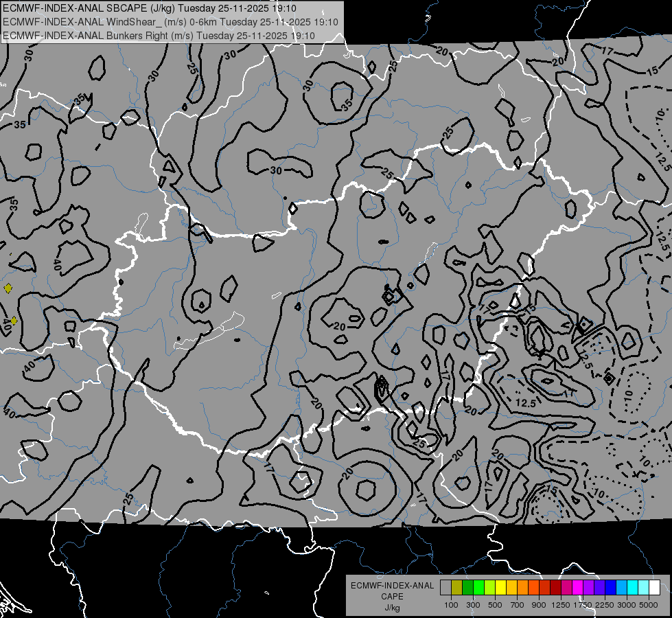Select the bright green legend swatch
The image size is (672, 618).
coord(478,588)
